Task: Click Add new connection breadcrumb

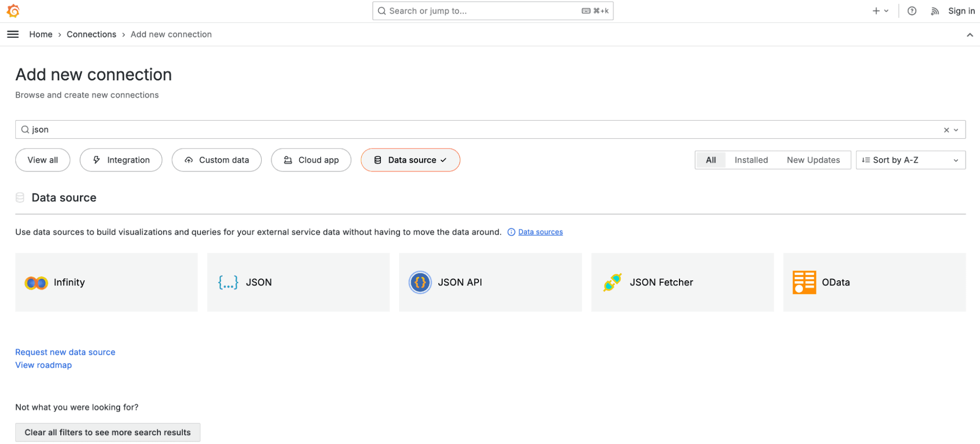Action: point(171,34)
